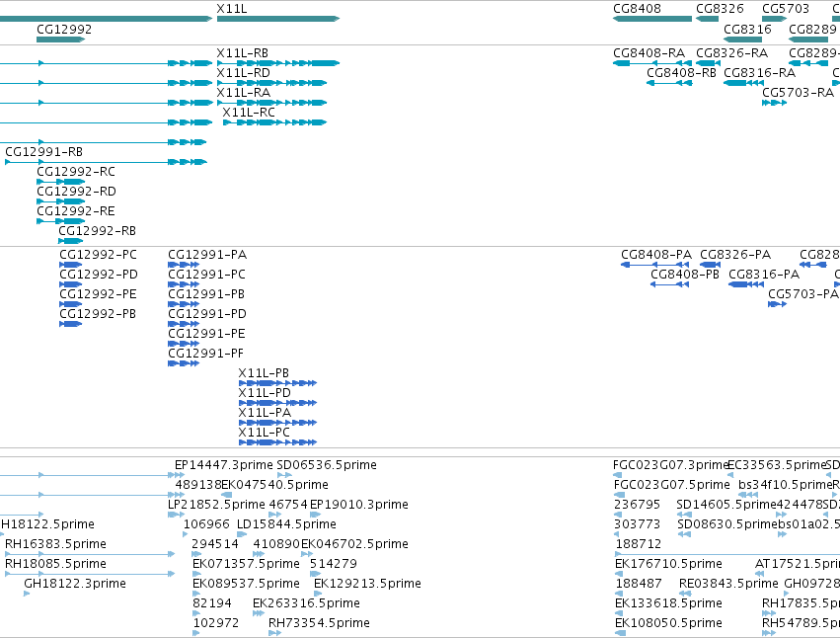This screenshot has width=840, height=638.
Task: Open protein CG12991-PC label
Action: [x=206, y=275]
